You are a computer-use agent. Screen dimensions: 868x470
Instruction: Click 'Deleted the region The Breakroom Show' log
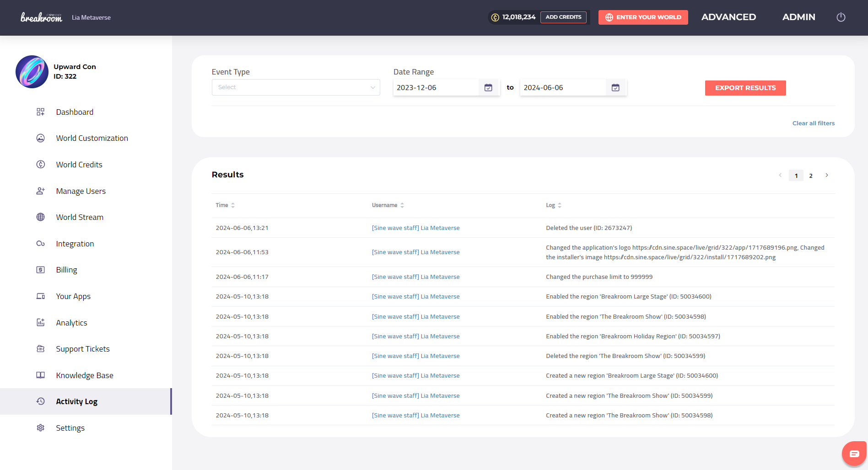[x=625, y=356]
